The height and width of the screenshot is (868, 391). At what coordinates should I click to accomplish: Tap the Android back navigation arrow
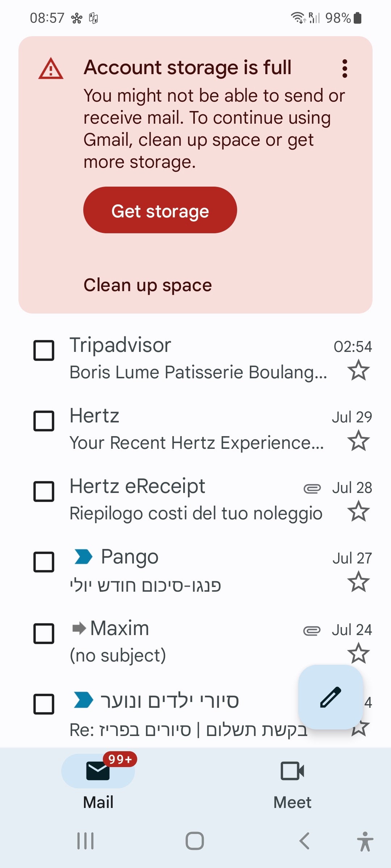304,841
